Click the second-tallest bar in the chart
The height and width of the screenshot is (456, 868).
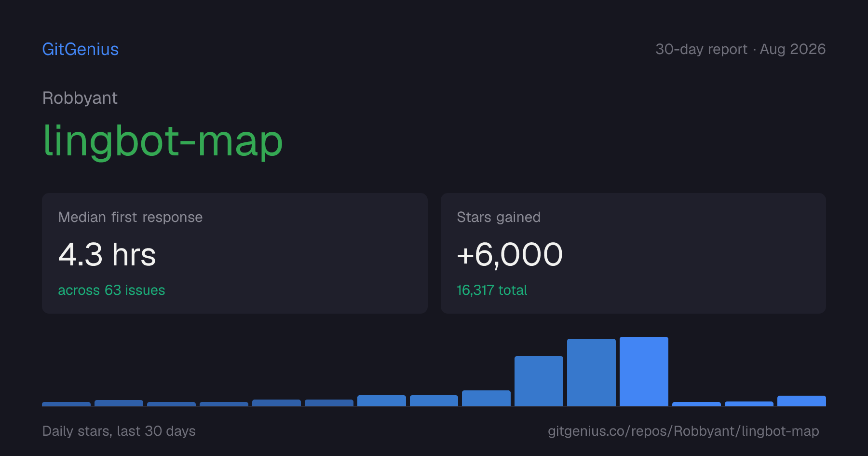click(x=591, y=373)
